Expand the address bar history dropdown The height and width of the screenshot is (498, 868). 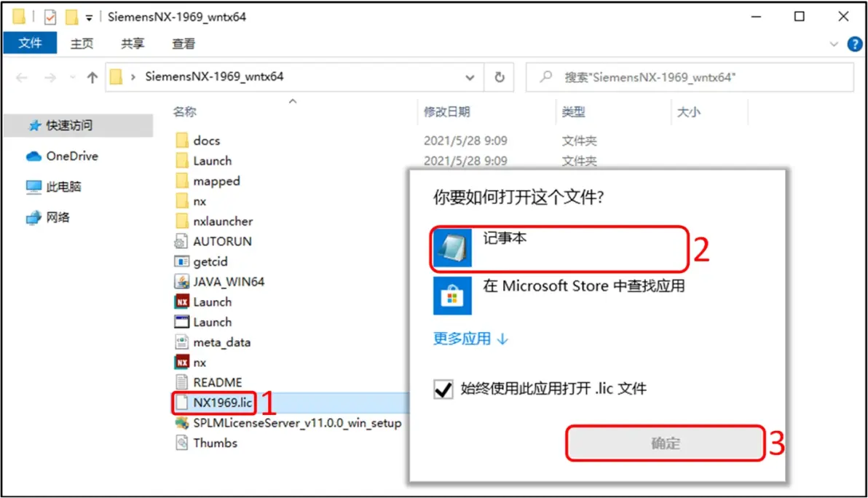(470, 77)
